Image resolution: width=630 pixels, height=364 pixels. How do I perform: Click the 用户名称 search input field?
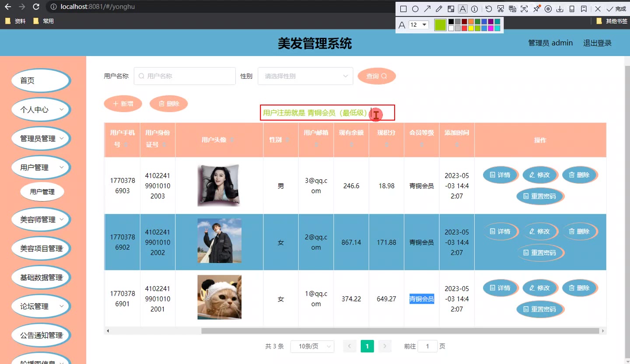[185, 76]
